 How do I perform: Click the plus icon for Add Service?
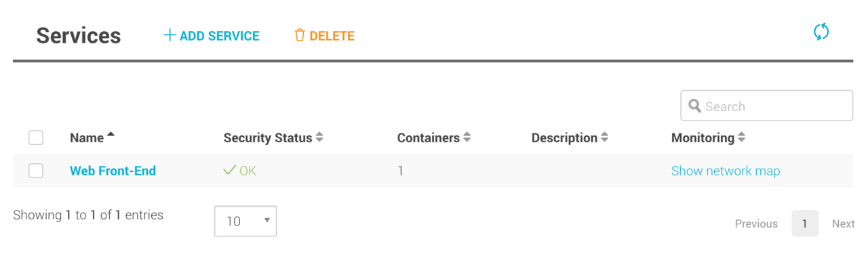tap(170, 35)
